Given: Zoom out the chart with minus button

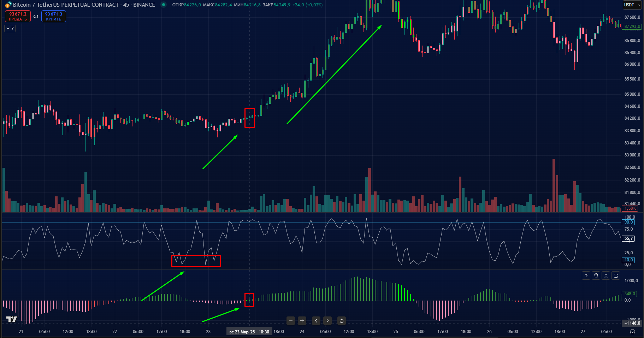Looking at the screenshot, I should [x=291, y=321].
